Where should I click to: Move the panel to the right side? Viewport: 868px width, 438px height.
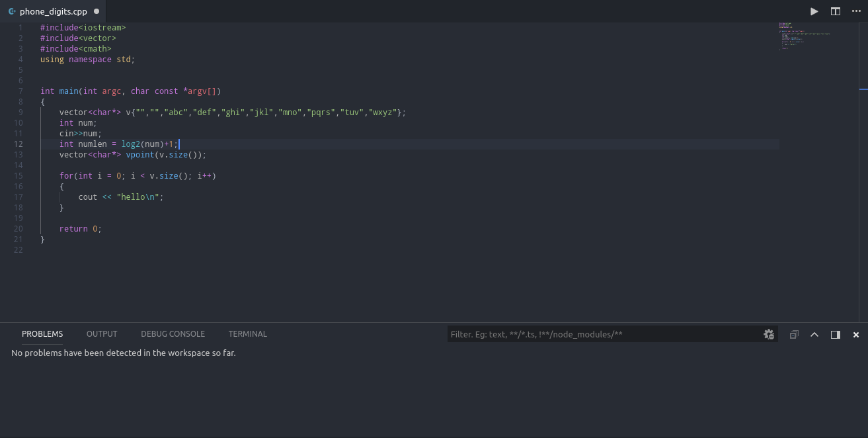point(836,334)
